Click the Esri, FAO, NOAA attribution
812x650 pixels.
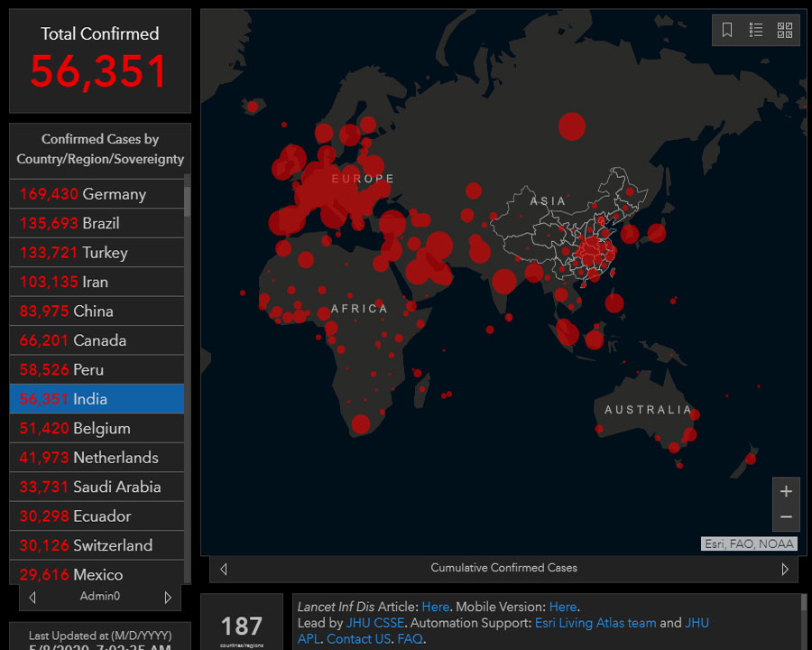[749, 543]
